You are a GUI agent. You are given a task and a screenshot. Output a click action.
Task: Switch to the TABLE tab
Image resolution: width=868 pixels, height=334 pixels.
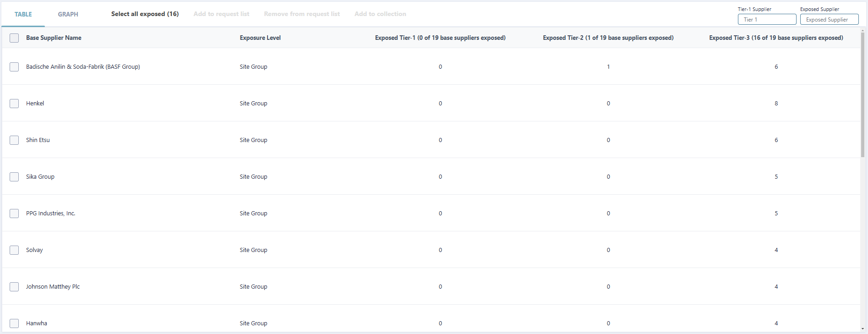(23, 14)
